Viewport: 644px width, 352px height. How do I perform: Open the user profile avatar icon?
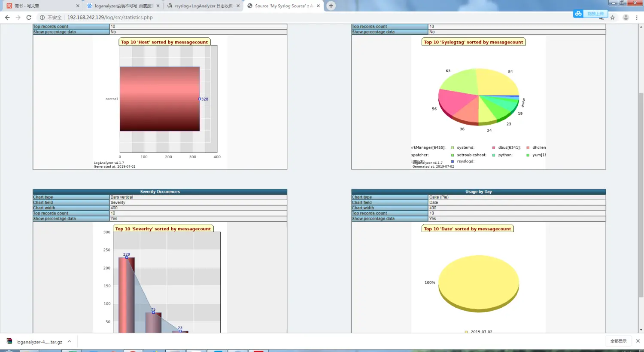click(626, 18)
